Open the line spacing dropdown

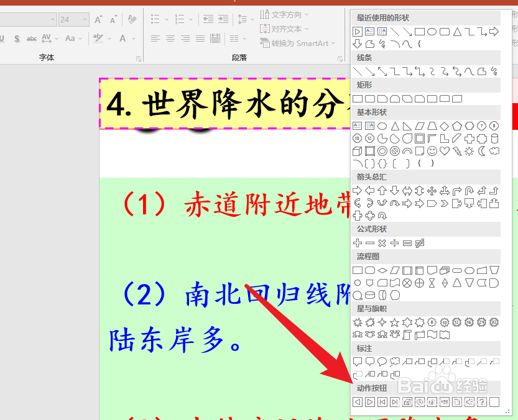point(252,19)
